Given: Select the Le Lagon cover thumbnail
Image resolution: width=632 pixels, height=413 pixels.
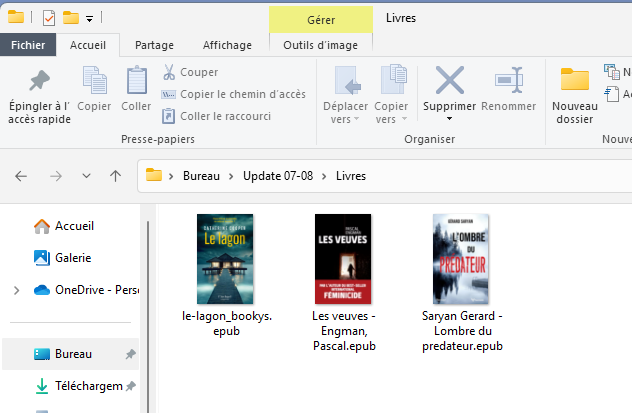Looking at the screenshot, I should 225,259.
